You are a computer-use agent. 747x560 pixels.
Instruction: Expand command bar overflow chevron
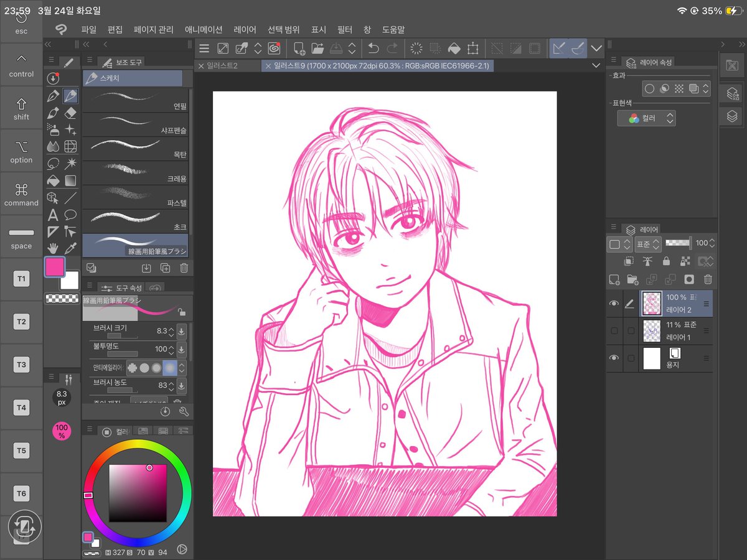(596, 48)
